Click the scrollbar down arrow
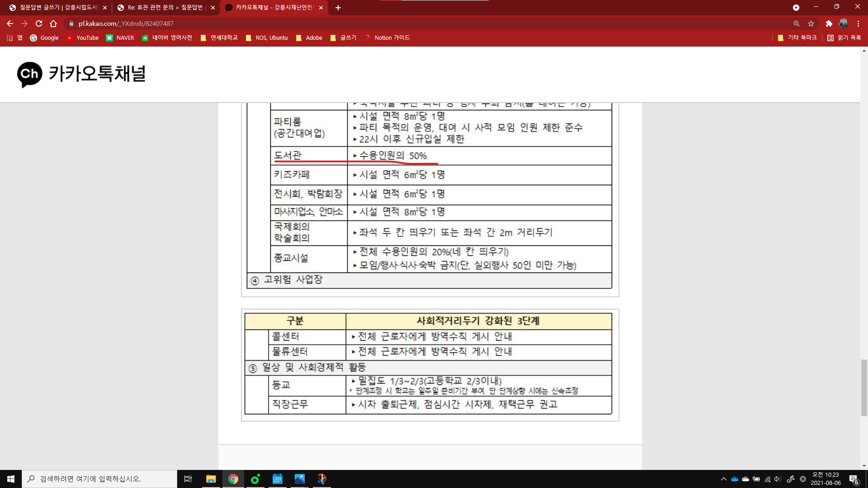 point(864,466)
